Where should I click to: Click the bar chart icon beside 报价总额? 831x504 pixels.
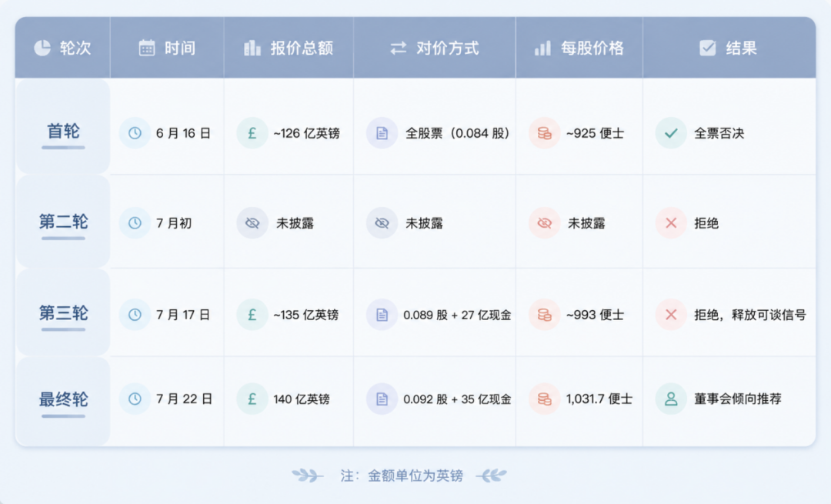[x=252, y=48]
